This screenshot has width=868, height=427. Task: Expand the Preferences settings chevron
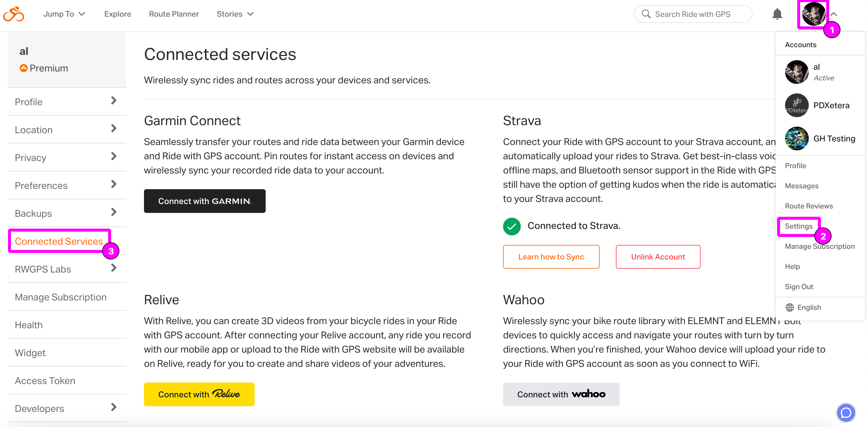click(113, 184)
